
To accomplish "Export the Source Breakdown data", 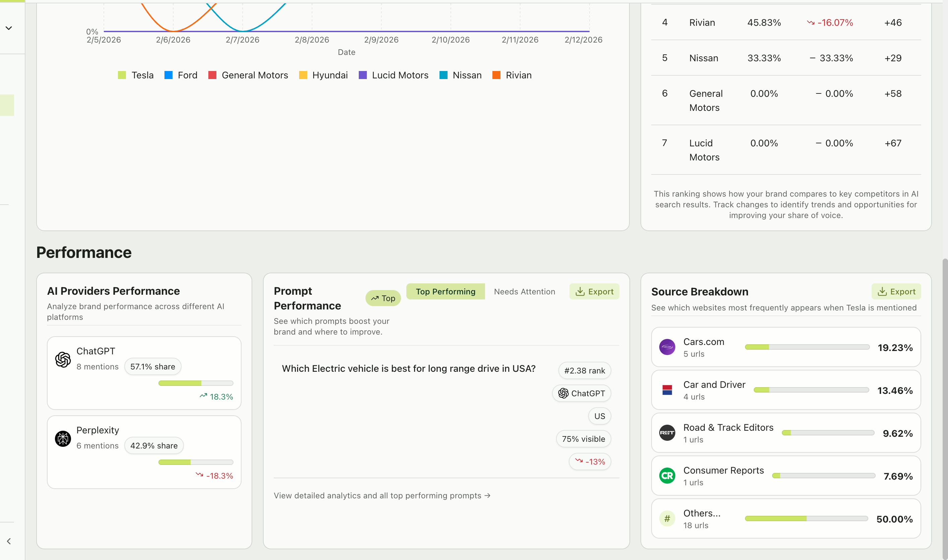I will (896, 291).
